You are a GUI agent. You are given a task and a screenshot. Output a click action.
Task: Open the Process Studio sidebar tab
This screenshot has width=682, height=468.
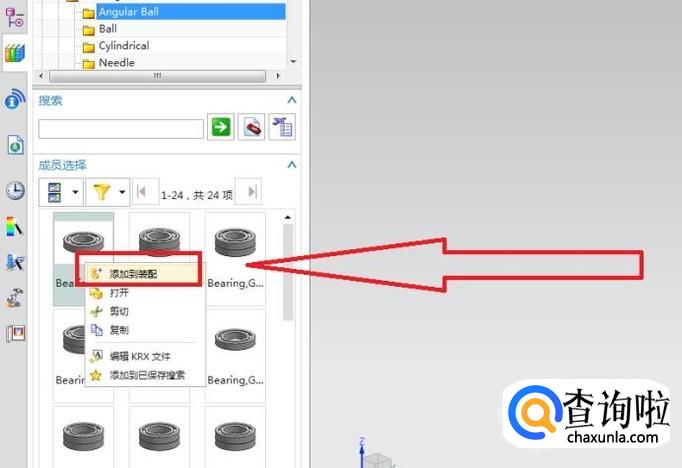15,262
